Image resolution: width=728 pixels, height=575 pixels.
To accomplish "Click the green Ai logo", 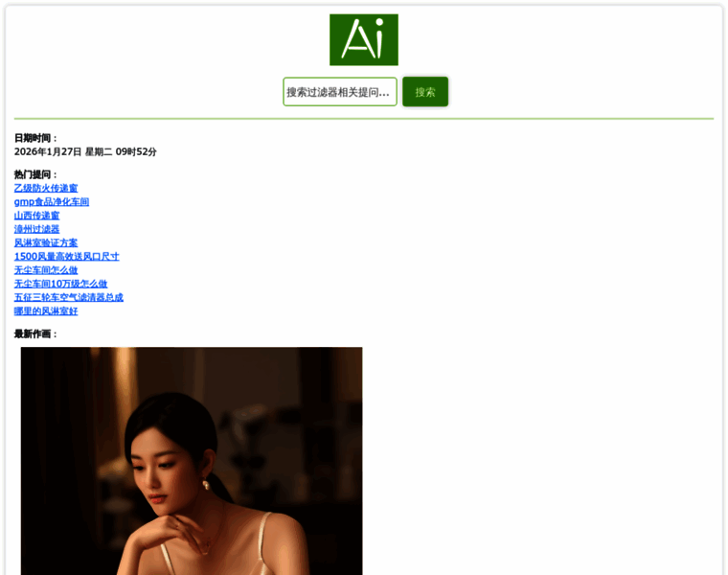I will pos(363,40).
